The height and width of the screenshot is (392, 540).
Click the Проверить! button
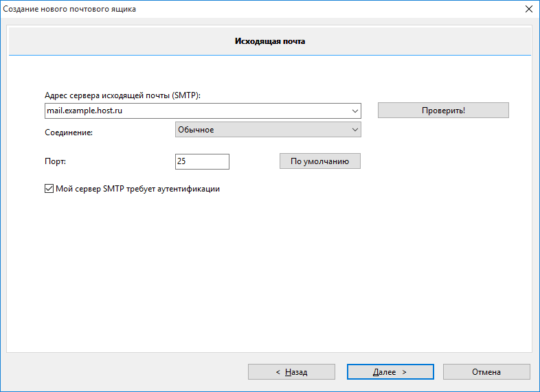(x=443, y=111)
